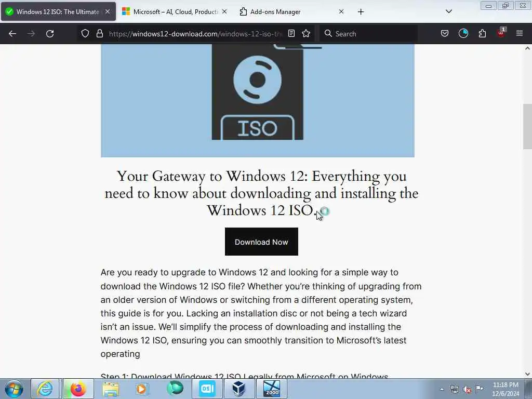This screenshot has height=399, width=532.
Task: Close the Windows 12 ISO tab
Action: (x=108, y=11)
